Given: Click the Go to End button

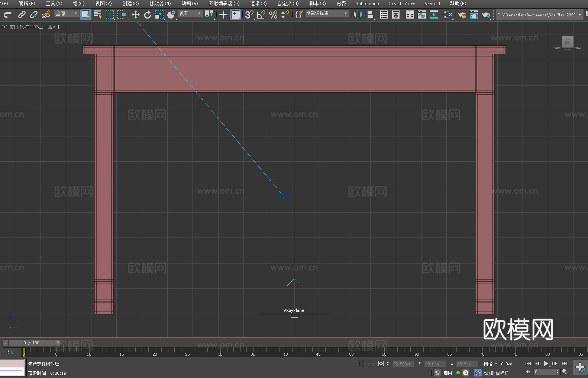Looking at the screenshot, I should coord(565,364).
